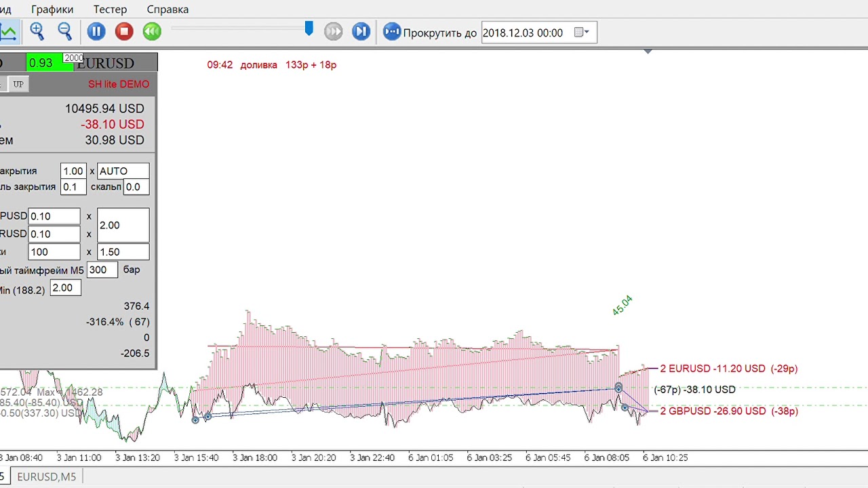Click the red -38.10 USD panel value

click(113, 125)
